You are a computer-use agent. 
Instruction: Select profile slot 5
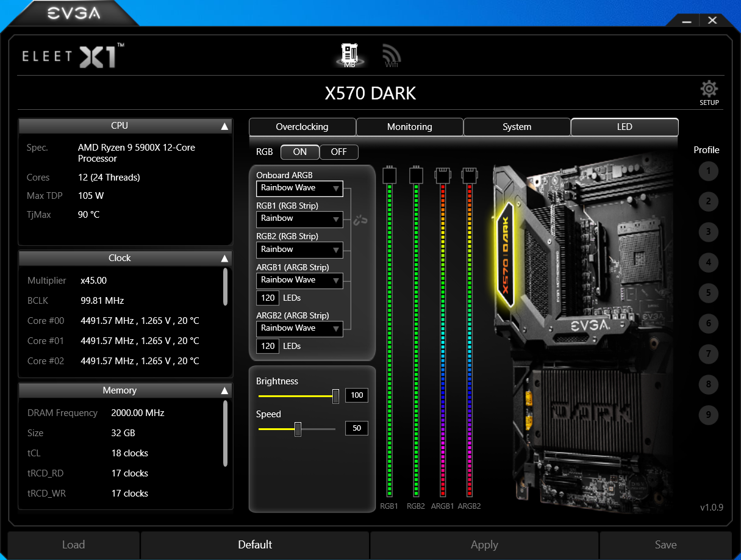(708, 293)
